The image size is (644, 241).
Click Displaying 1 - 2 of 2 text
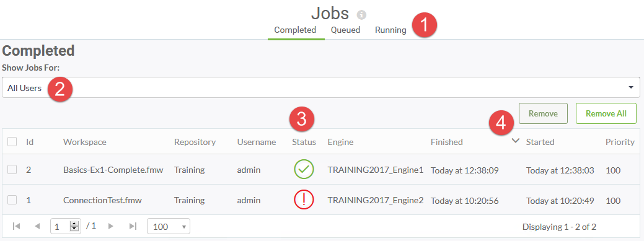pyautogui.click(x=559, y=226)
